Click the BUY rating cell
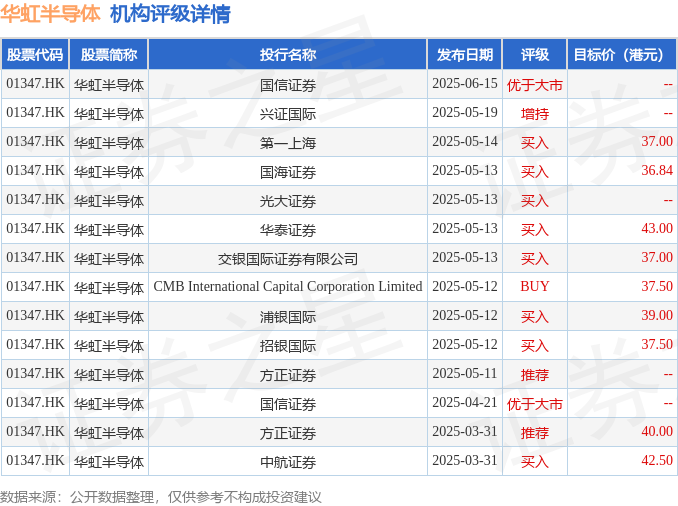The width and height of the screenshot is (678, 506). pyautogui.click(x=535, y=286)
